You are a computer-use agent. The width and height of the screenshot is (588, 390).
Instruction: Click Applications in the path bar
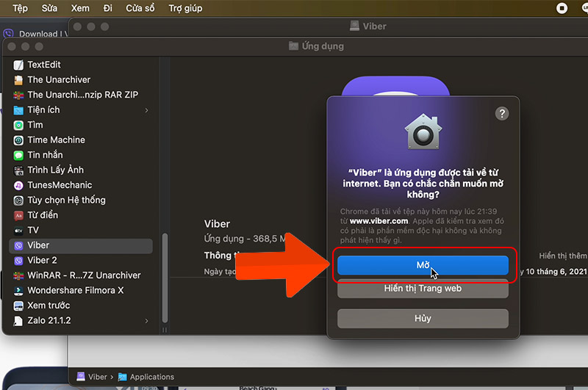pyautogui.click(x=152, y=377)
